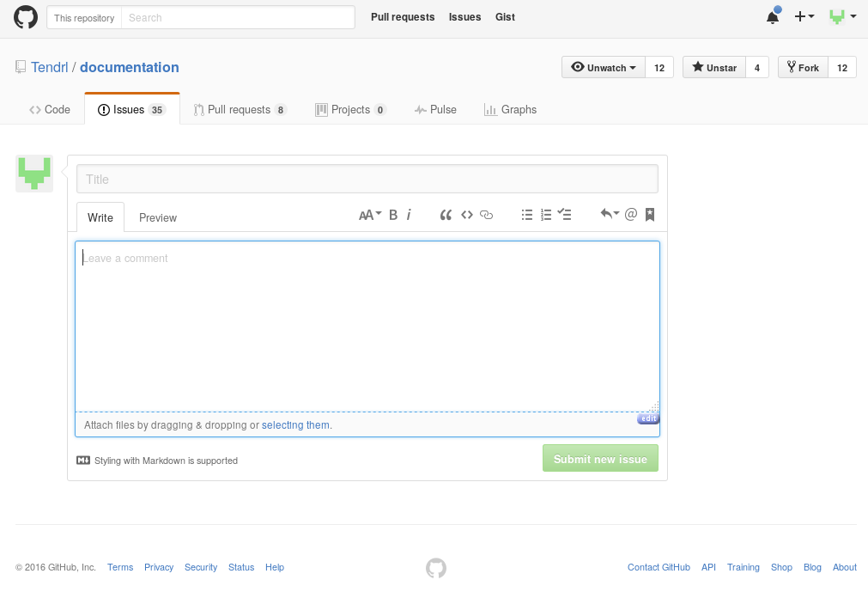
Task: Open the Unwatch dropdown
Action: (604, 68)
